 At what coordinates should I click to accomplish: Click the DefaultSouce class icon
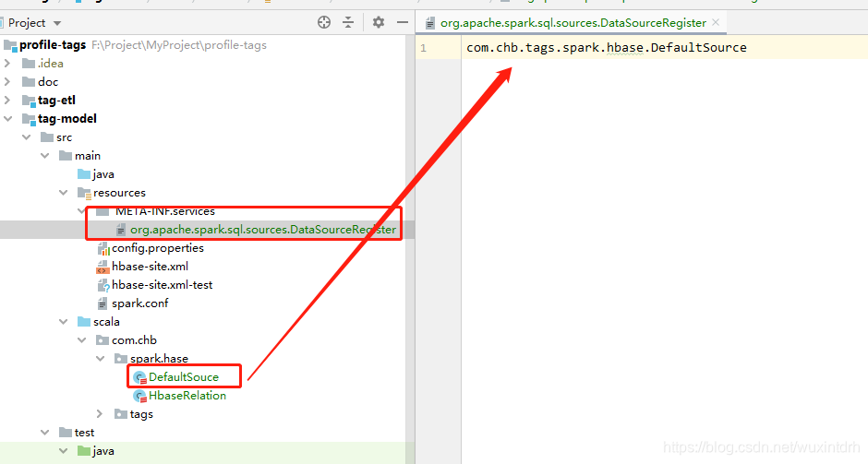[x=140, y=377]
